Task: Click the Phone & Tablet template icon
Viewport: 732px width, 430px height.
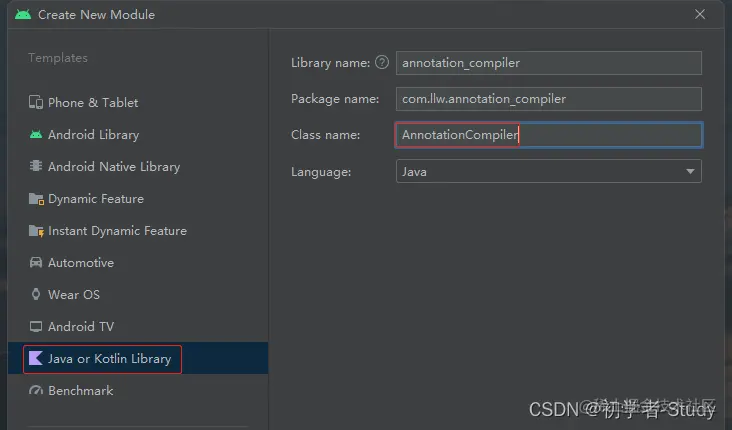Action: 36,102
